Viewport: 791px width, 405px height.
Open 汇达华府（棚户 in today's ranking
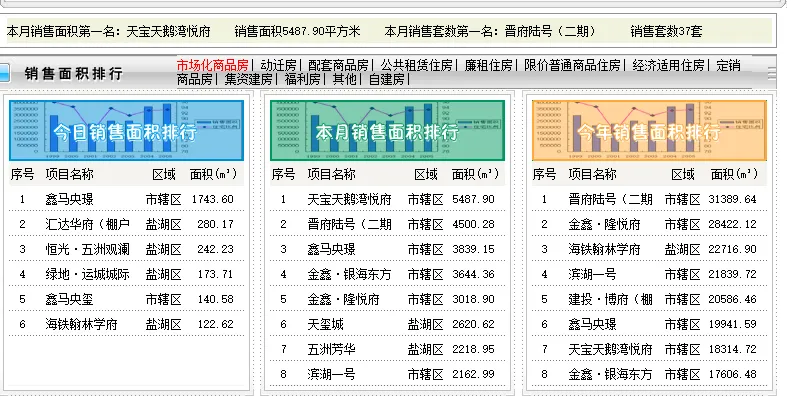click(x=88, y=224)
